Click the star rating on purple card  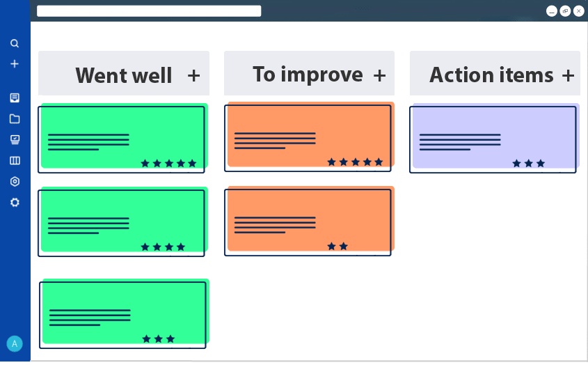[x=529, y=164]
